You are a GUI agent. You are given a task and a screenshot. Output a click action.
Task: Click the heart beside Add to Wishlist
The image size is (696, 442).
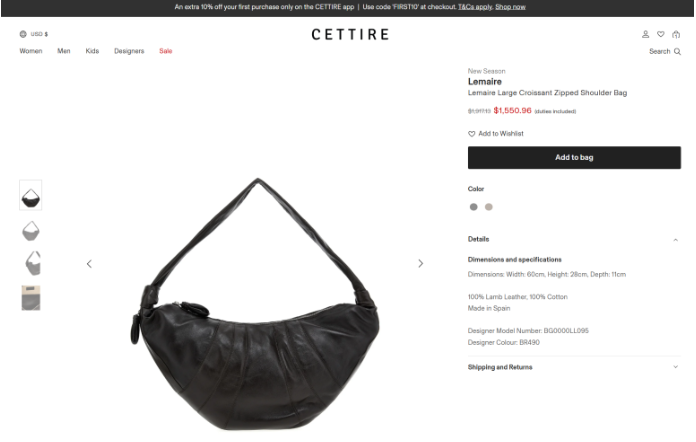471,134
